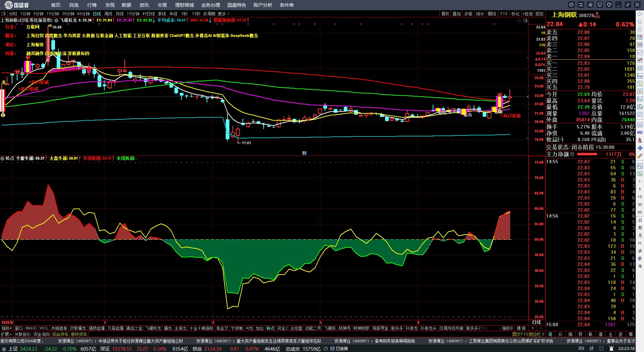Image resolution: width=644 pixels, height=352 pixels.
Task: Select the 日线 daily period
Action: [x=97, y=14]
